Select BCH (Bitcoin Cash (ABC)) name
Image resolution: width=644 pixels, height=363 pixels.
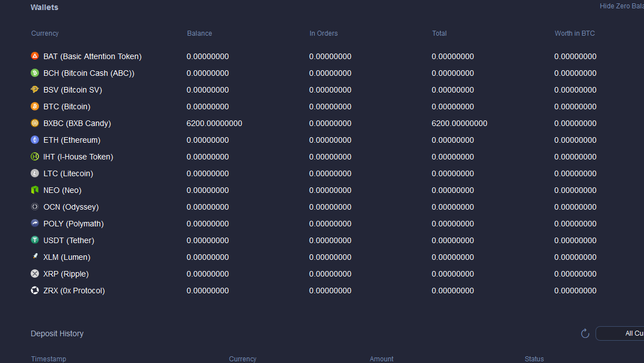click(x=89, y=73)
